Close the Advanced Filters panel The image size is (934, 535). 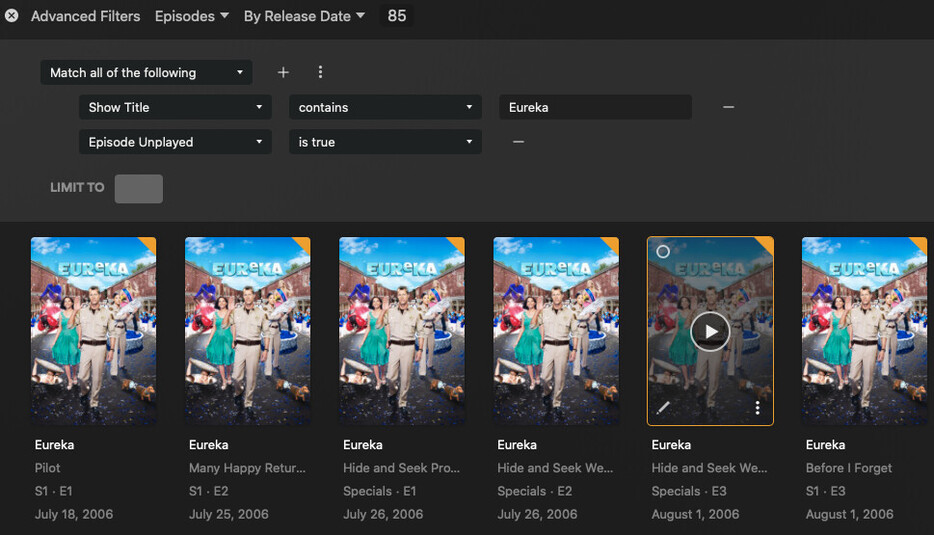11,15
